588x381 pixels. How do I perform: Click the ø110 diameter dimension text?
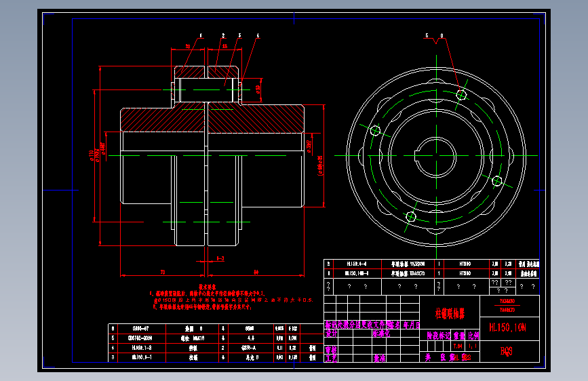pos(91,156)
